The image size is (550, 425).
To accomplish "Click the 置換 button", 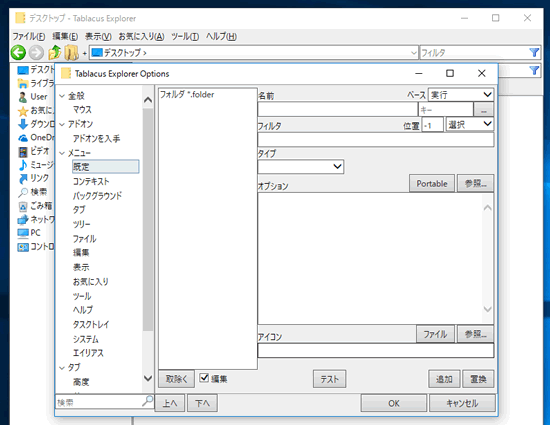I will tap(478, 379).
